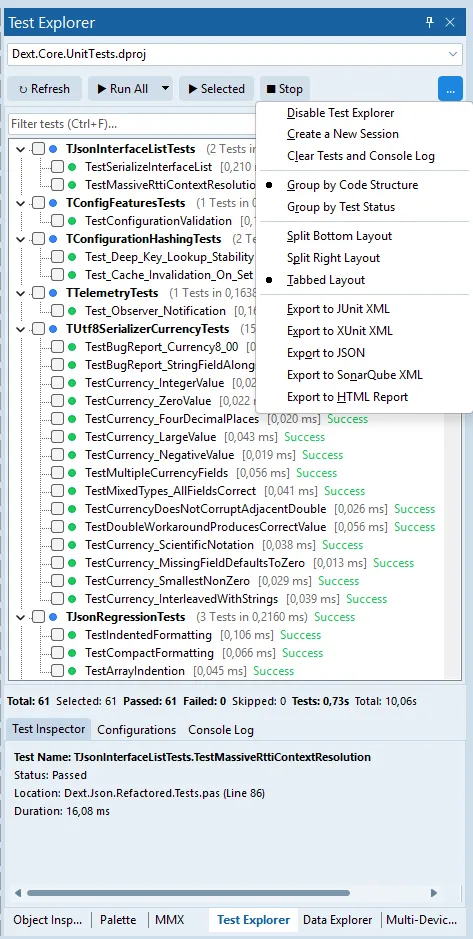The image size is (473, 939).
Task: Select Split Right Layout
Action: click(333, 258)
